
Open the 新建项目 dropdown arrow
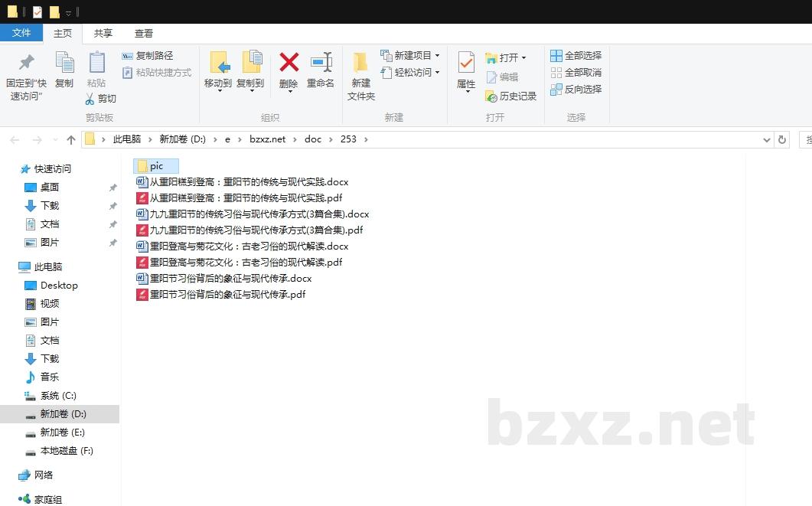tap(437, 55)
